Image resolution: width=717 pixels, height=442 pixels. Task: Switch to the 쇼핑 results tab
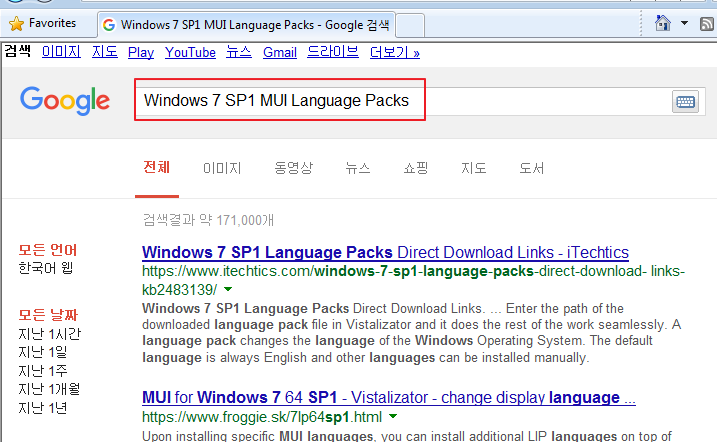(x=416, y=168)
